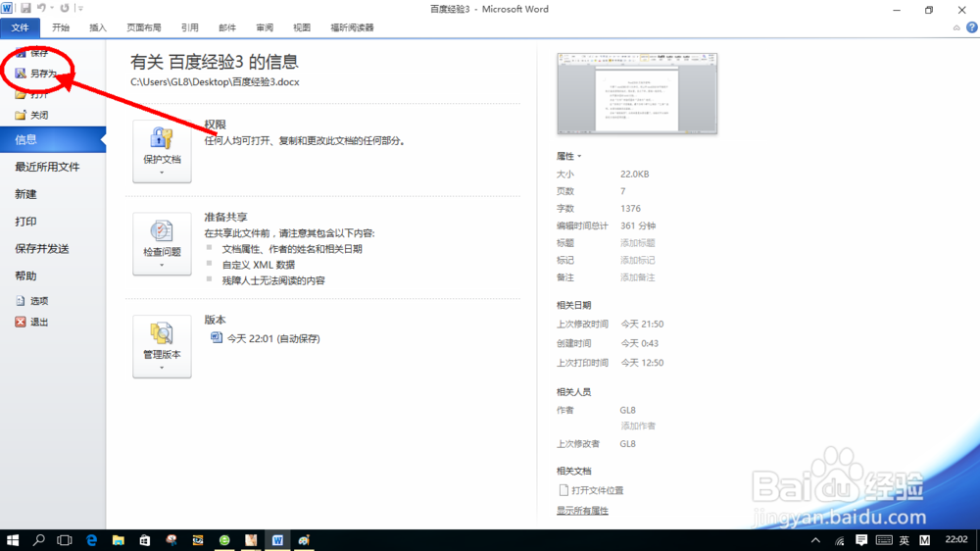The image size is (980, 551).
Task: Click the Word Help question mark icon
Action: [972, 27]
